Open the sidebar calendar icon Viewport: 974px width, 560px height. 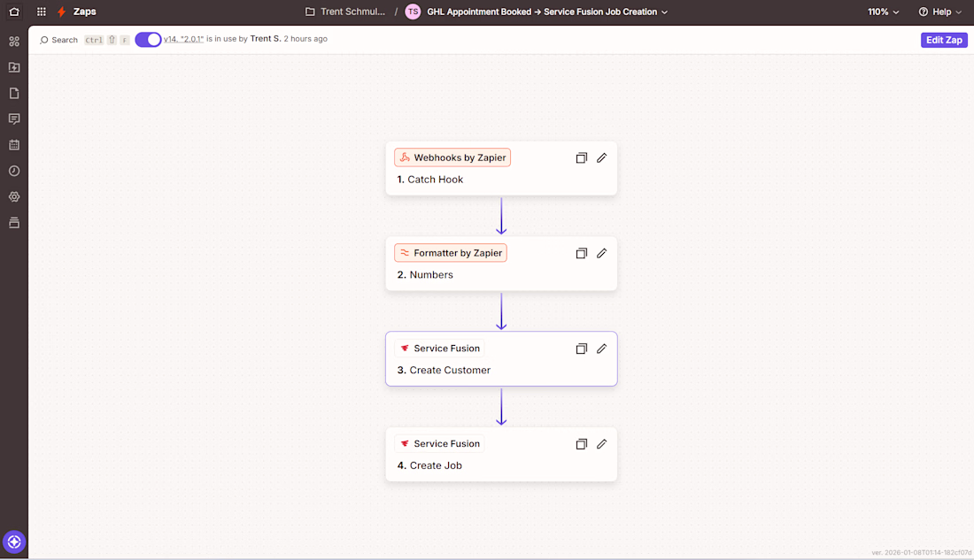14,145
